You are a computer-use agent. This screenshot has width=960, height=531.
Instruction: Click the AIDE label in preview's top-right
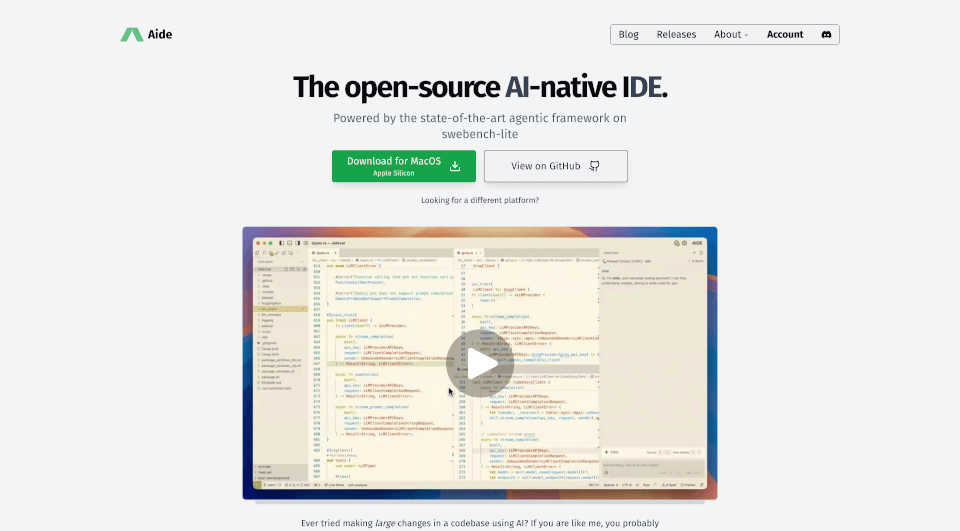[699, 243]
